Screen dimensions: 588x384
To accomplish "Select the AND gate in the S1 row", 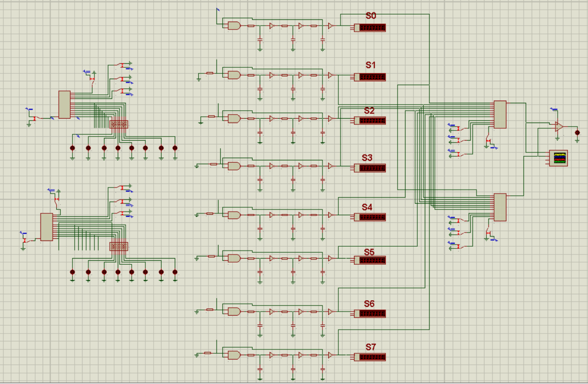I will coord(234,75).
